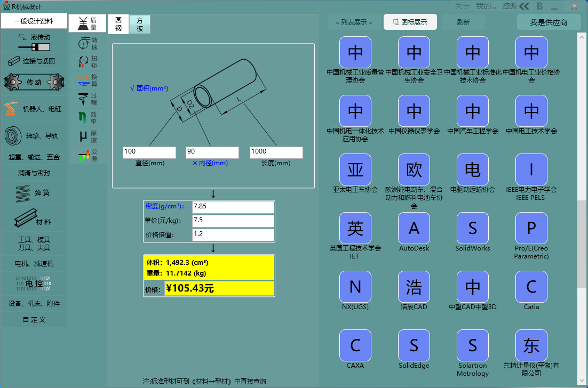Screen dimensions: 588x388
Task: Open the 公差 tolerance tool
Action: coord(88,155)
